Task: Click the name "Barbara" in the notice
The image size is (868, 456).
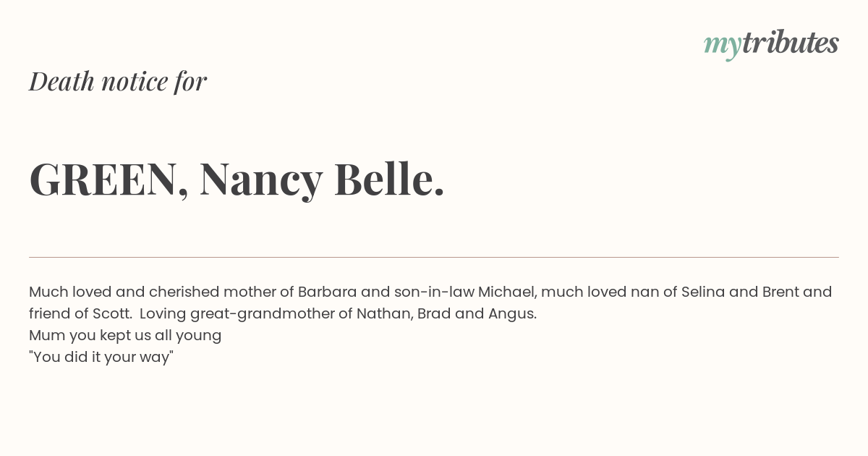Action: (x=327, y=292)
